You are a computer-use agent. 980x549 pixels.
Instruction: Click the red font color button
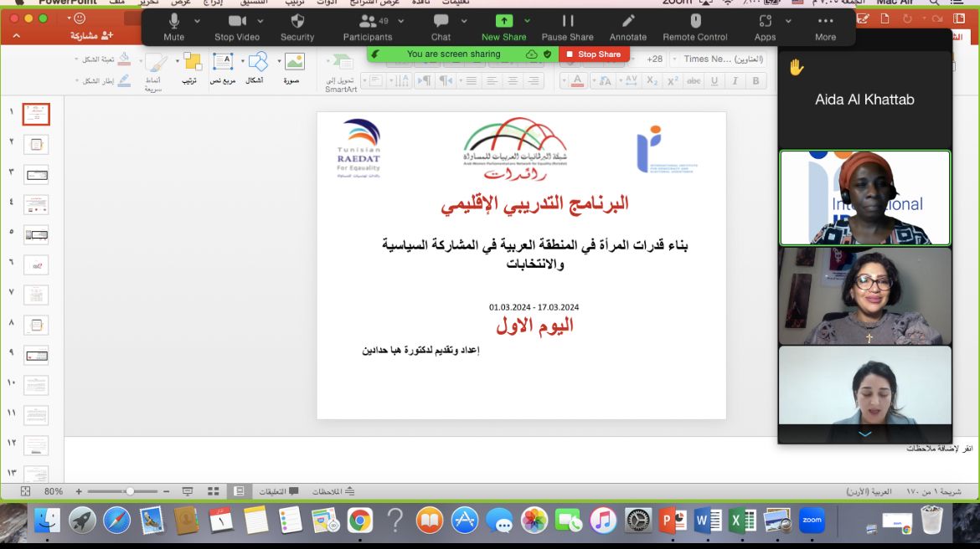[577, 80]
